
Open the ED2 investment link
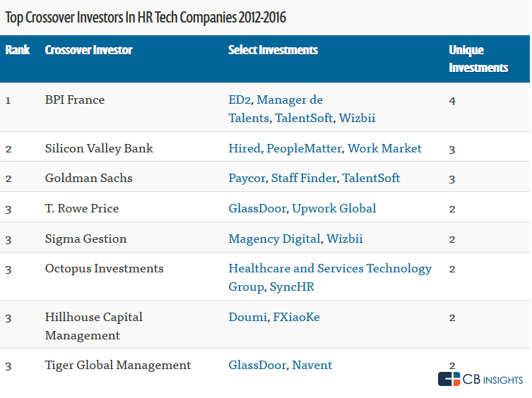pyautogui.click(x=240, y=100)
